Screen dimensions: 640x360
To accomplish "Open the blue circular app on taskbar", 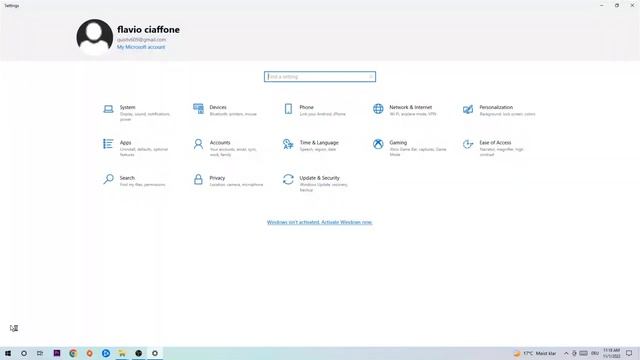I will click(106, 353).
